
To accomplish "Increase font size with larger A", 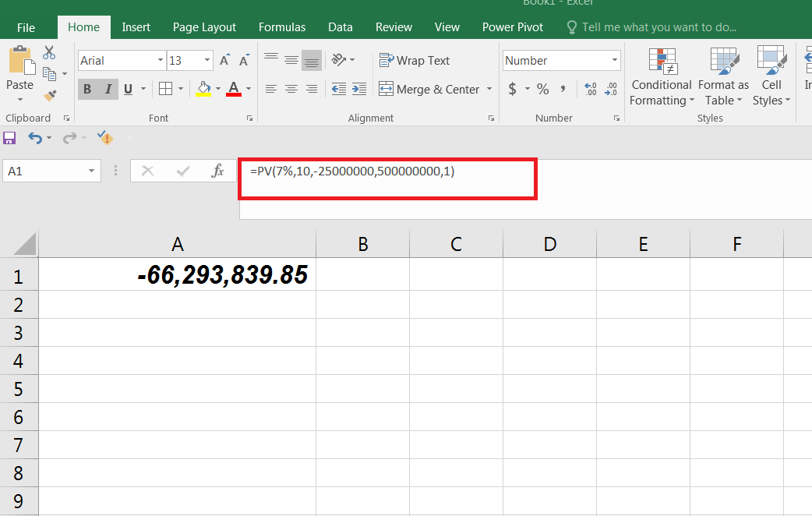I will [224, 60].
